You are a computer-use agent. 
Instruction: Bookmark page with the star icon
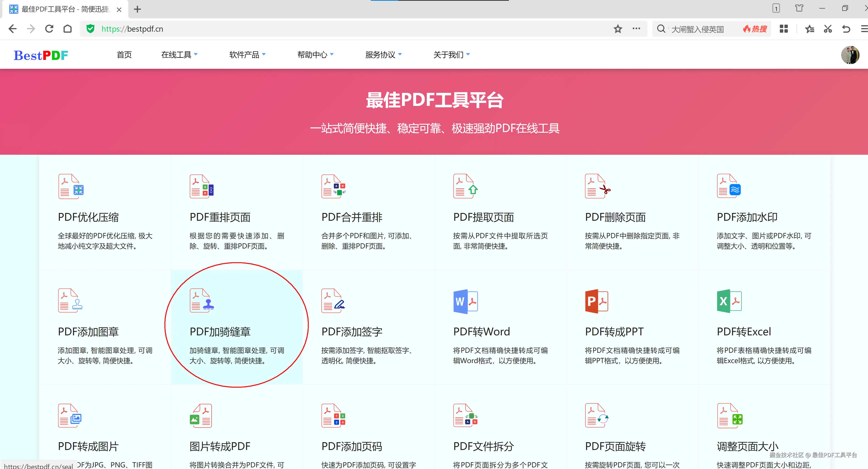coord(618,29)
